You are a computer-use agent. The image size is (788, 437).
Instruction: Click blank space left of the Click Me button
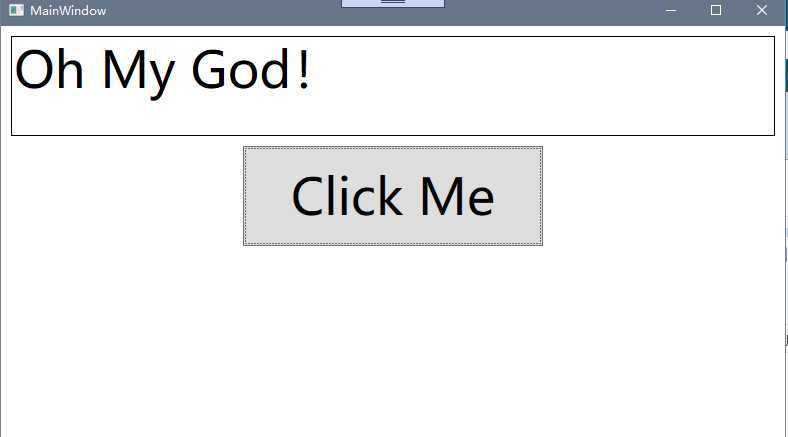point(123,196)
